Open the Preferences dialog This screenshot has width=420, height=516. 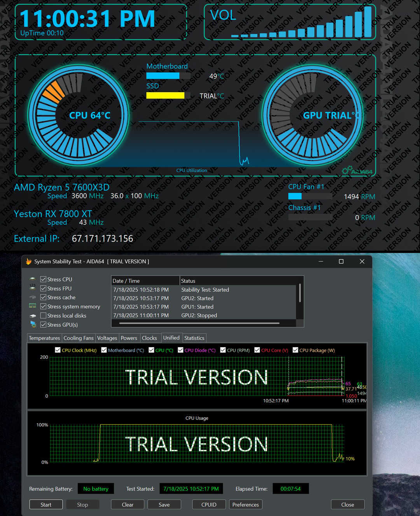pyautogui.click(x=245, y=505)
